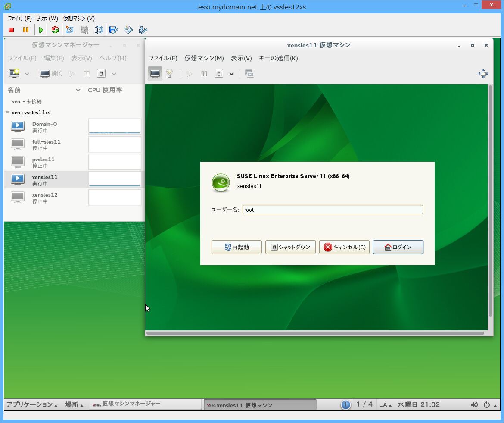This screenshot has height=423, width=504.
Task: Switch to 仮想マシンマネージャー taskbar item
Action: pos(145,404)
